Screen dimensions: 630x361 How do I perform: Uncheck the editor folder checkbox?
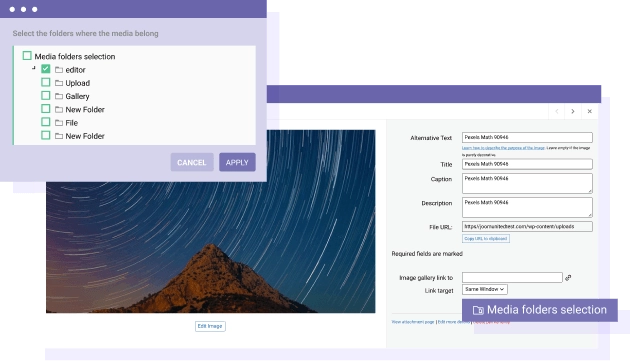coord(45,69)
